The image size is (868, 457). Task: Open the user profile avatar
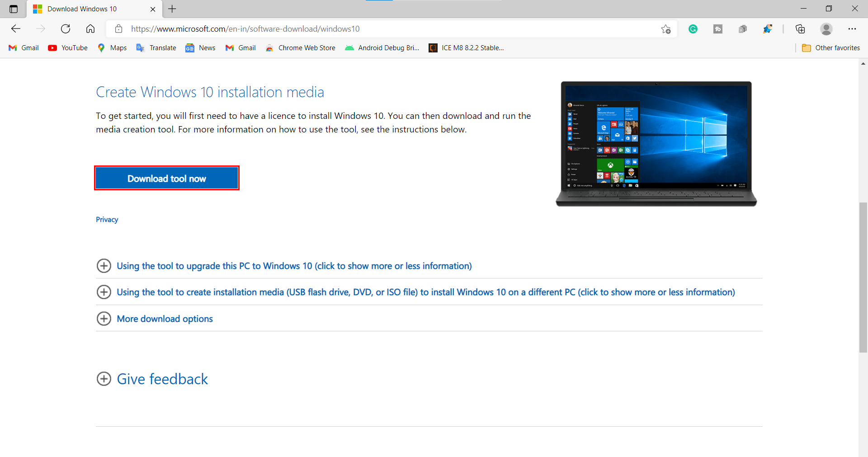pyautogui.click(x=826, y=29)
